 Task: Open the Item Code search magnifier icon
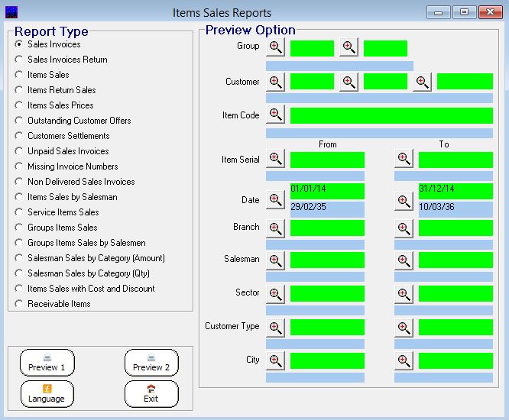tap(275, 115)
